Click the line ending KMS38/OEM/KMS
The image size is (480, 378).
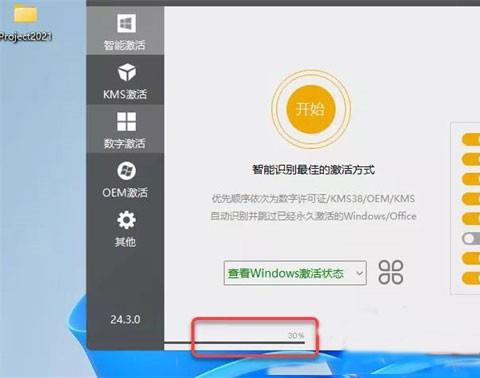(x=313, y=199)
